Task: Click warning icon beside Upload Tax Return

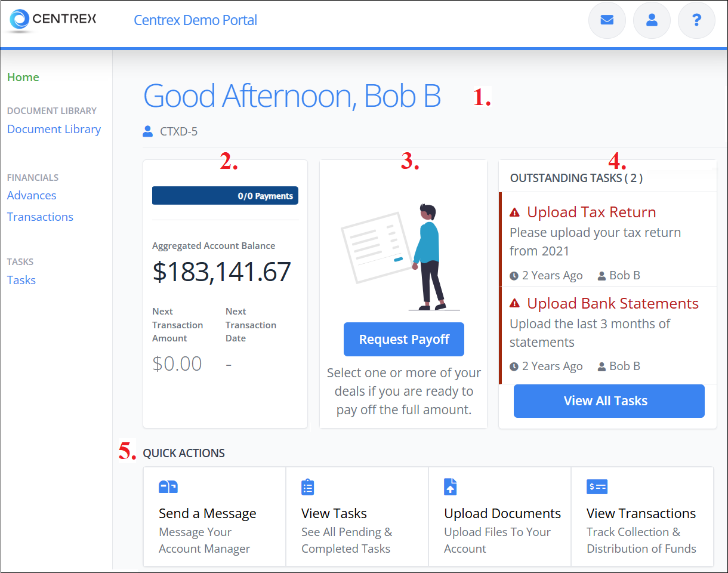Action: click(x=515, y=212)
